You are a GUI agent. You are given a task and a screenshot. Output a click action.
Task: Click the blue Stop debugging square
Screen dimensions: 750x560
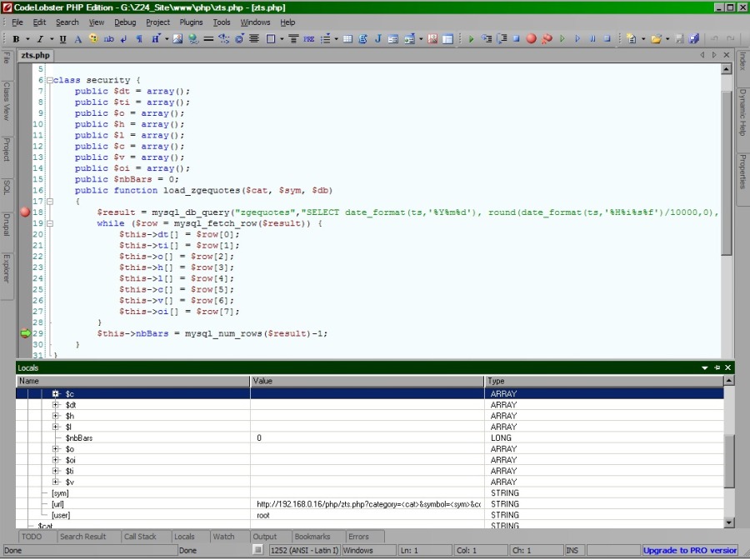pos(516,39)
